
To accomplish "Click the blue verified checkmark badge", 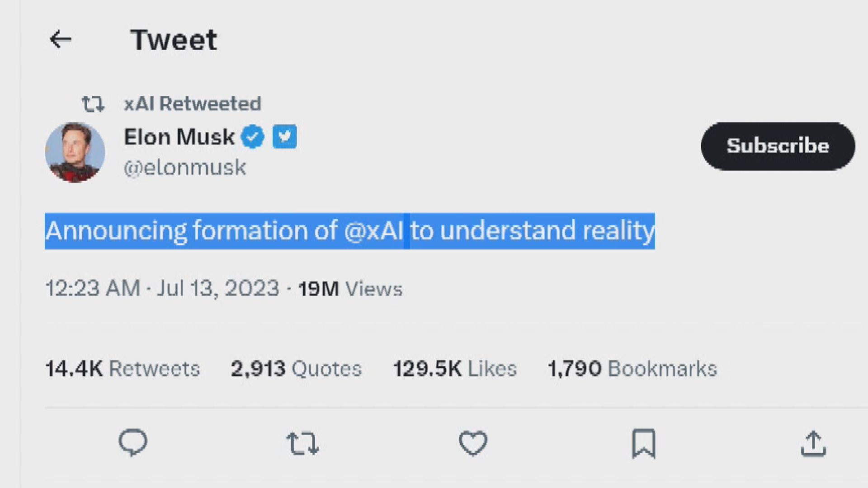I will click(x=252, y=136).
